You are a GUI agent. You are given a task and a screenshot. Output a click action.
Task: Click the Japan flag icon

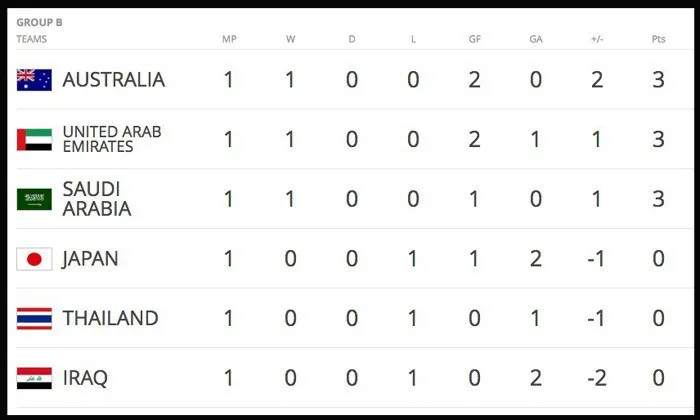click(34, 259)
